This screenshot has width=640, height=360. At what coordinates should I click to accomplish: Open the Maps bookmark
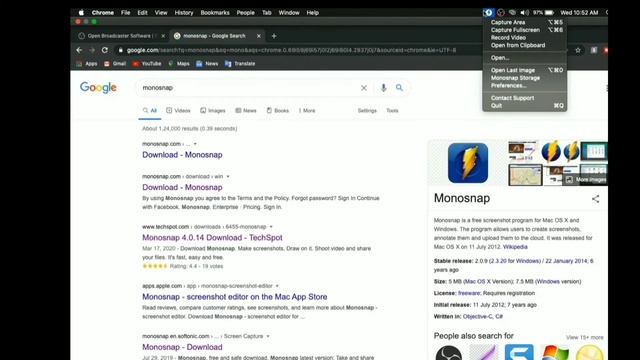[179, 64]
